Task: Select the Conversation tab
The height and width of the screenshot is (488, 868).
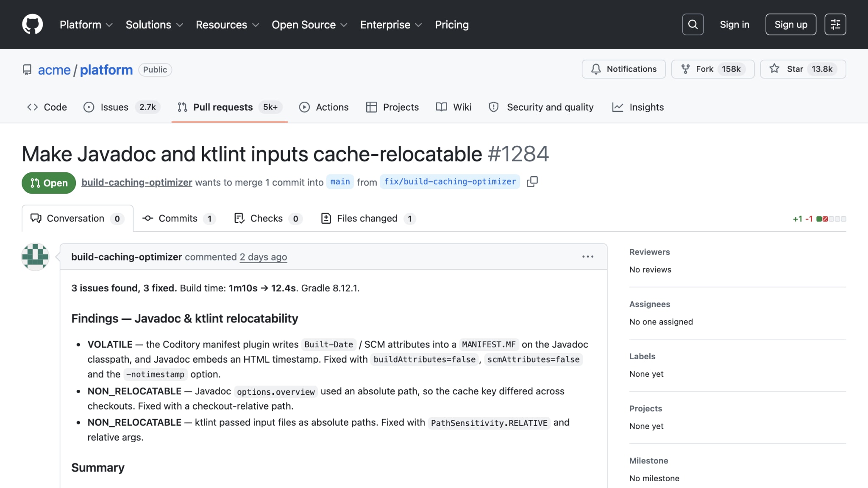Action: pyautogui.click(x=78, y=219)
